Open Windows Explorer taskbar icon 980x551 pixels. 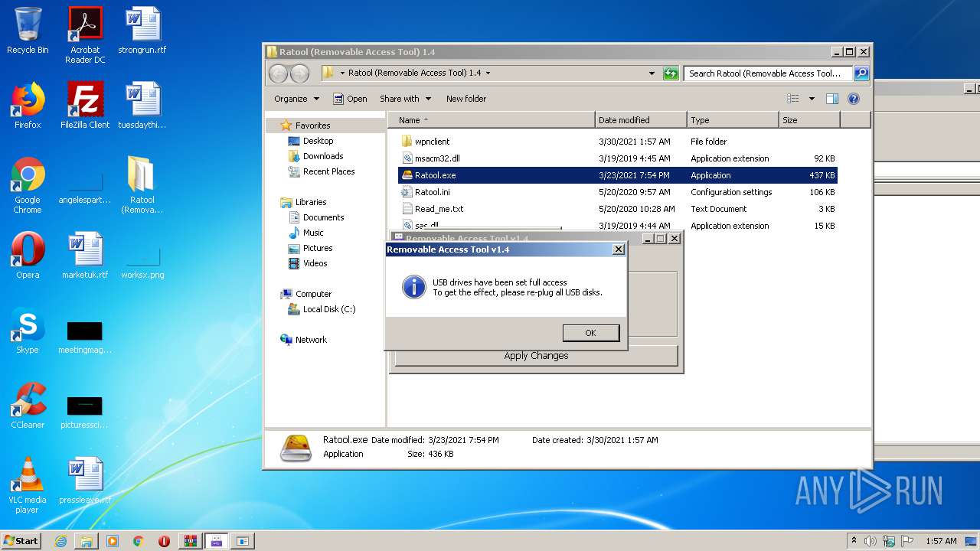pos(87,541)
